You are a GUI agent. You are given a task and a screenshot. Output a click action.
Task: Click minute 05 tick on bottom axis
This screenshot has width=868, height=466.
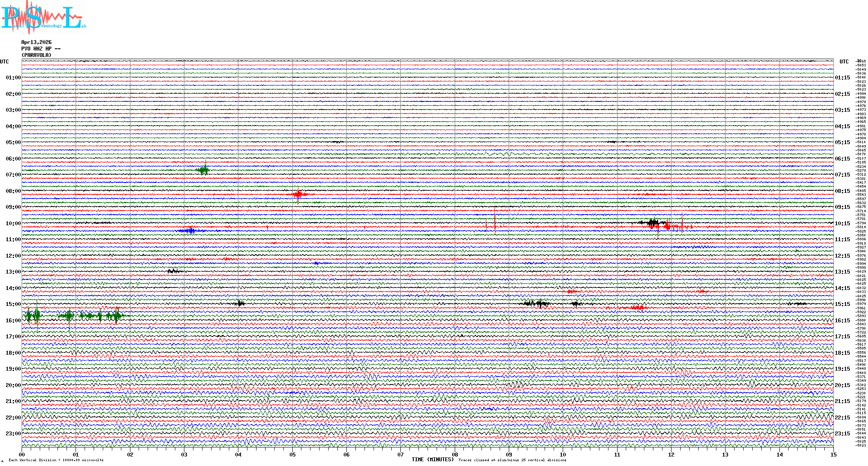[x=292, y=454]
